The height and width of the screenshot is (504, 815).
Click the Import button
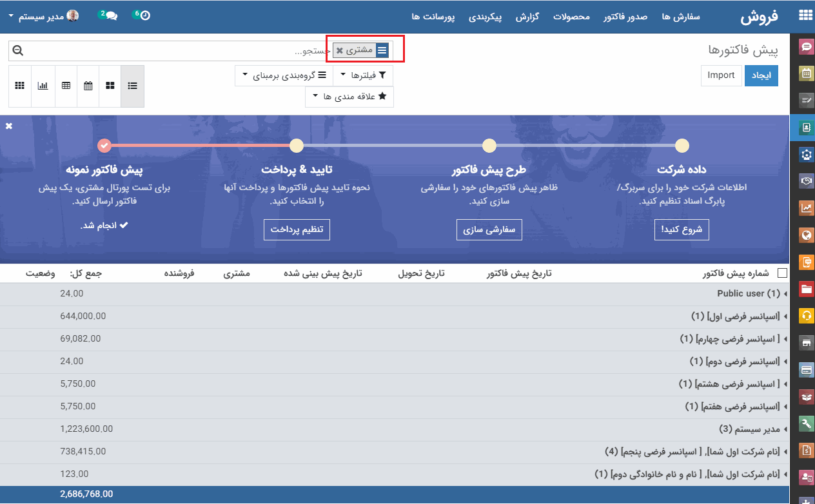pyautogui.click(x=721, y=75)
